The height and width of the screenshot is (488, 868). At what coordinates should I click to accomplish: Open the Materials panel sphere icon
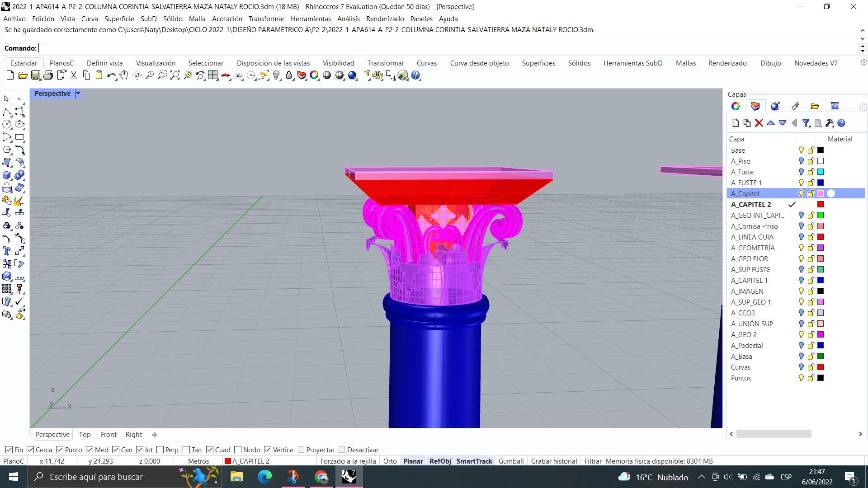(x=775, y=106)
